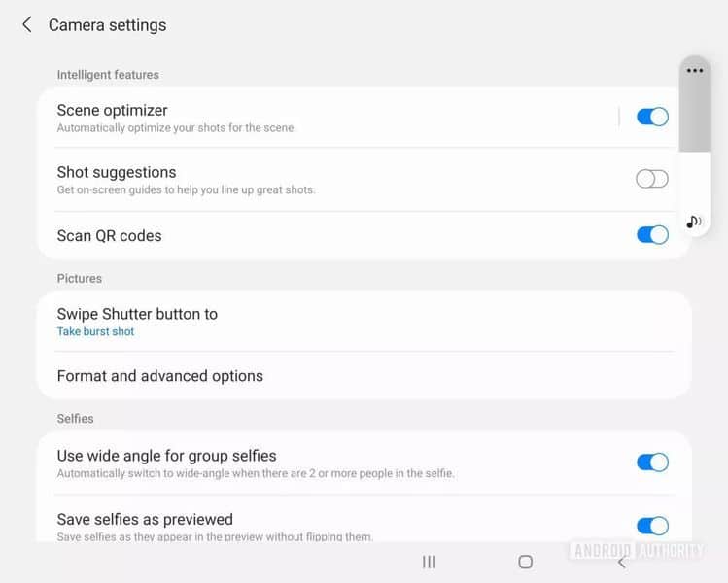
Task: Go back from Camera settings using top arrow
Action: [x=27, y=25]
